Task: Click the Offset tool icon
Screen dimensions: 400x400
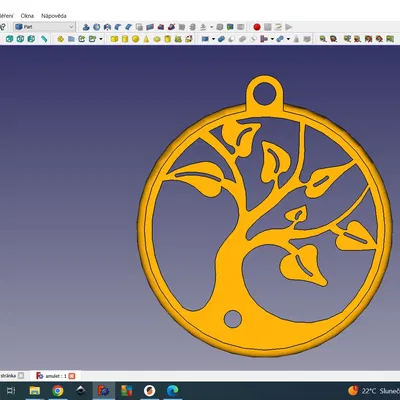Action: (x=203, y=27)
